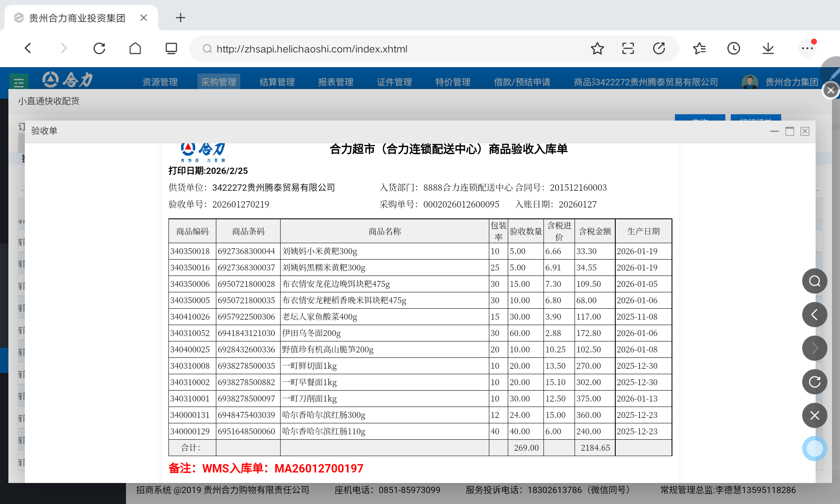Open the downloads arrow icon

[768, 49]
